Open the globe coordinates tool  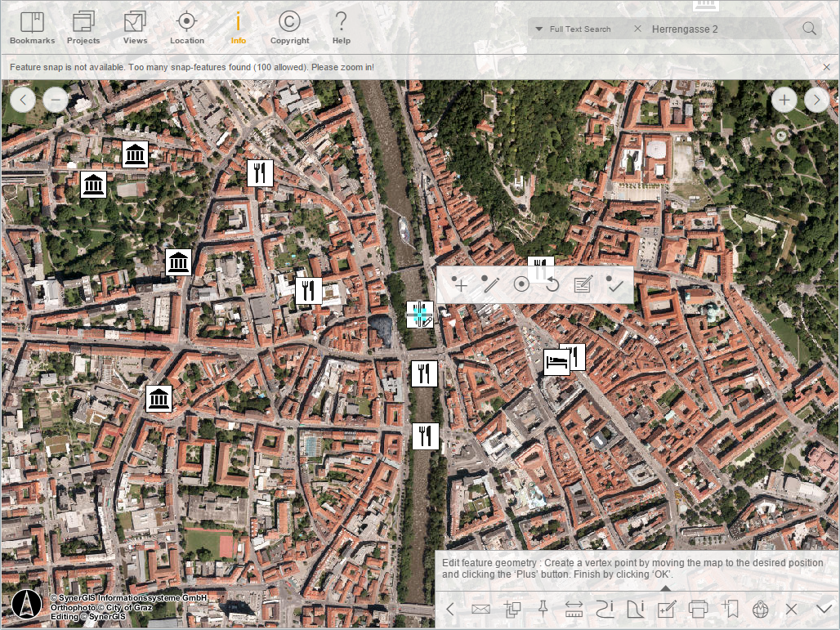(761, 609)
